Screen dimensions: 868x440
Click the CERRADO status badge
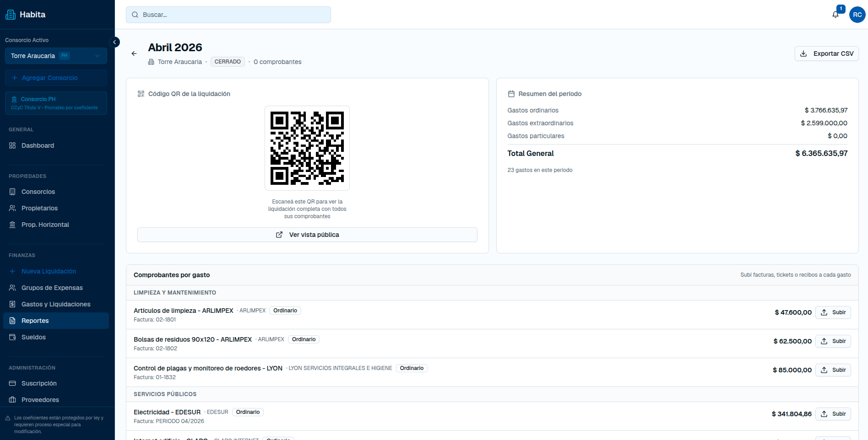[228, 62]
